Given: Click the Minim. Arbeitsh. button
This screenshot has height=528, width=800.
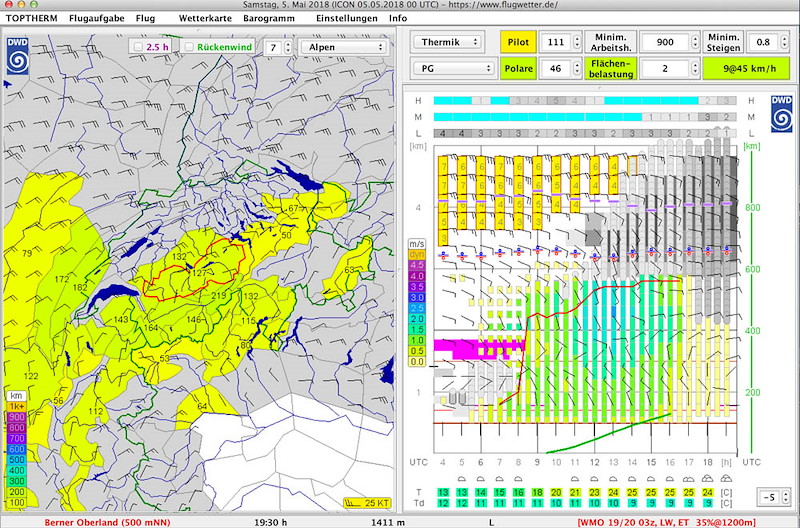Looking at the screenshot, I should pos(611,42).
